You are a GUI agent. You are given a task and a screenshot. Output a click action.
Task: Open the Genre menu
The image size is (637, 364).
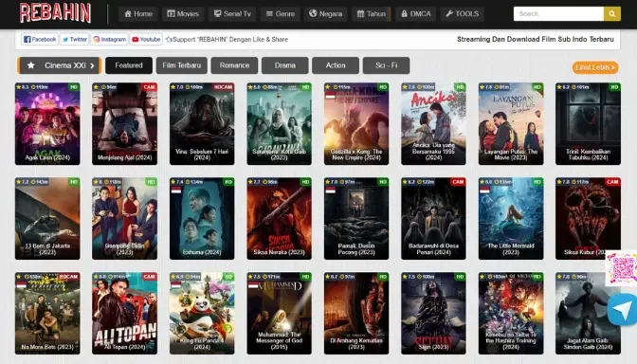pos(281,14)
